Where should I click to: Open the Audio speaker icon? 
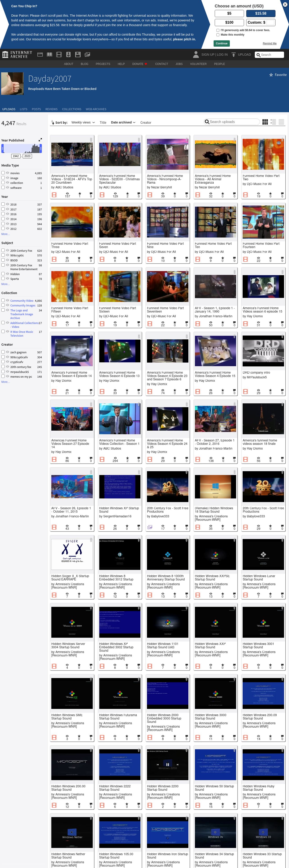68,55
